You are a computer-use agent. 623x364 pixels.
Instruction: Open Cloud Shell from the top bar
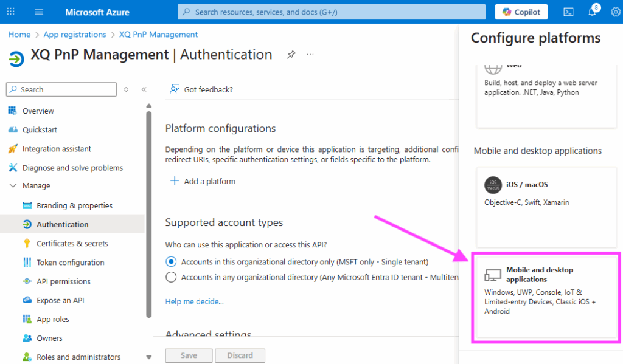[x=568, y=12]
